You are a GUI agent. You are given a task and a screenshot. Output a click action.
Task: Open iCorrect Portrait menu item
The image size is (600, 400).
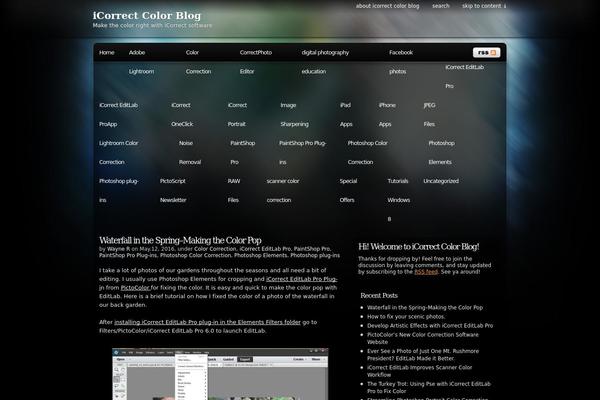pyautogui.click(x=237, y=114)
